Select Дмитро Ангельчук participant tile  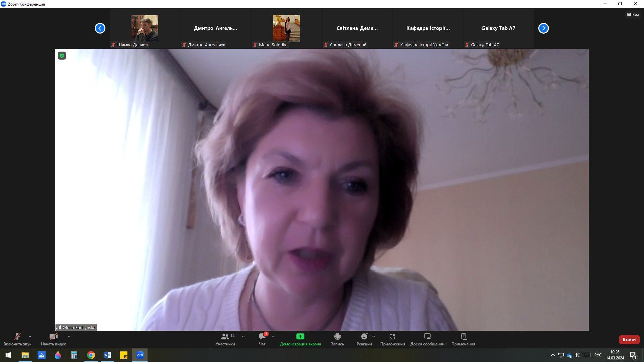coord(216,28)
